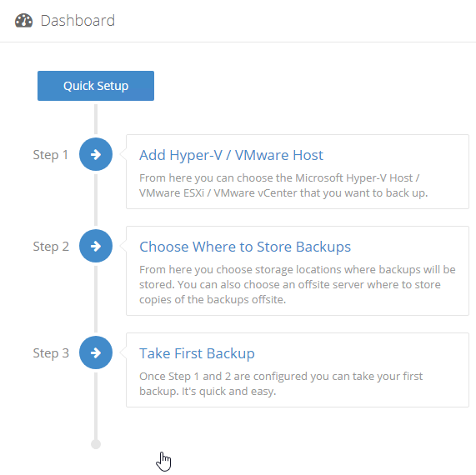Click the Step 1 label
Viewport: 476px width, 475px height.
tap(50, 155)
